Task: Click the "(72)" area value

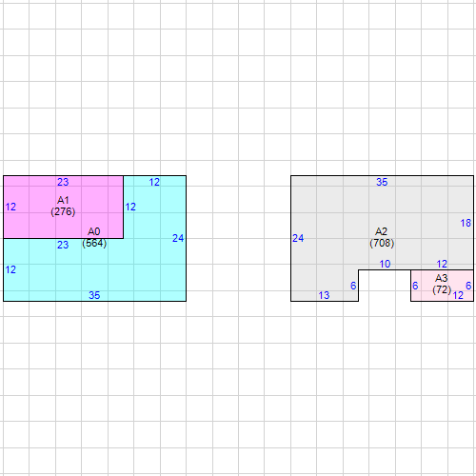Action: click(x=442, y=289)
